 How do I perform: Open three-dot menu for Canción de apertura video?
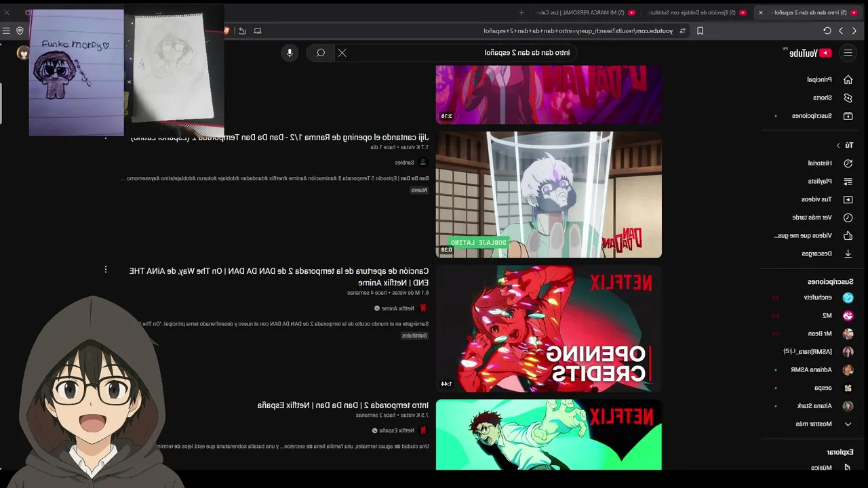pos(105,270)
